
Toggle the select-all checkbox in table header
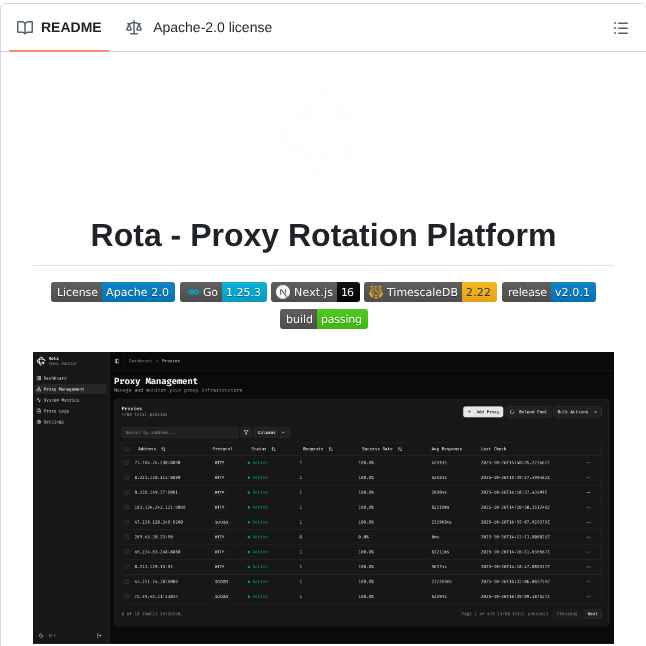(x=126, y=450)
